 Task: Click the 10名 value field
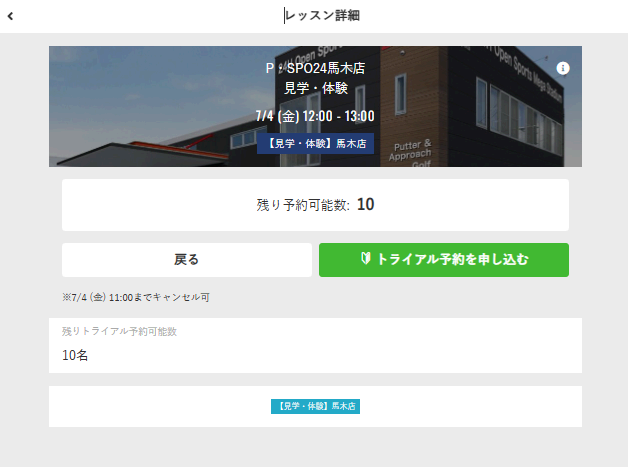(75, 355)
